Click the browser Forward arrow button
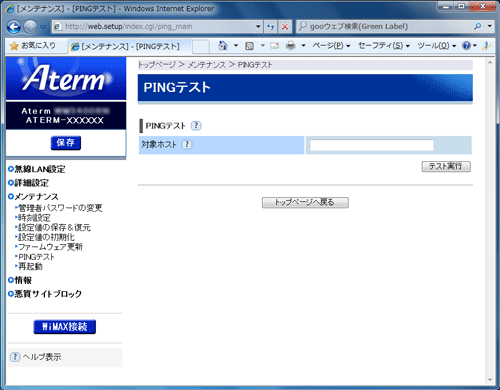The height and width of the screenshot is (390, 500). 30,27
